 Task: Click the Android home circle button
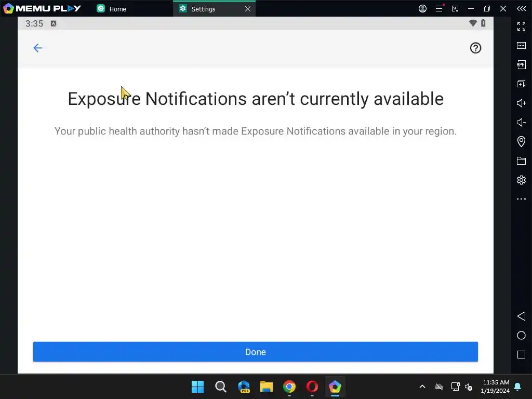521,336
